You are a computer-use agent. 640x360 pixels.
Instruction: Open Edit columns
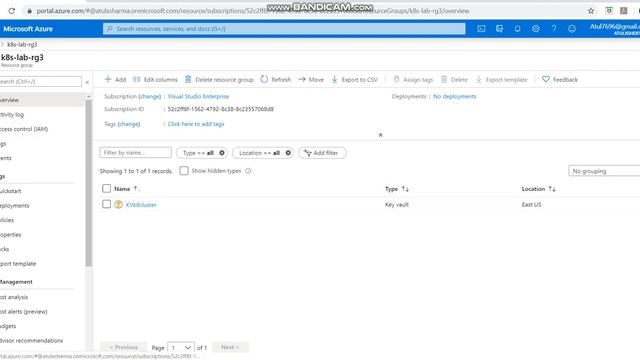[x=155, y=80]
